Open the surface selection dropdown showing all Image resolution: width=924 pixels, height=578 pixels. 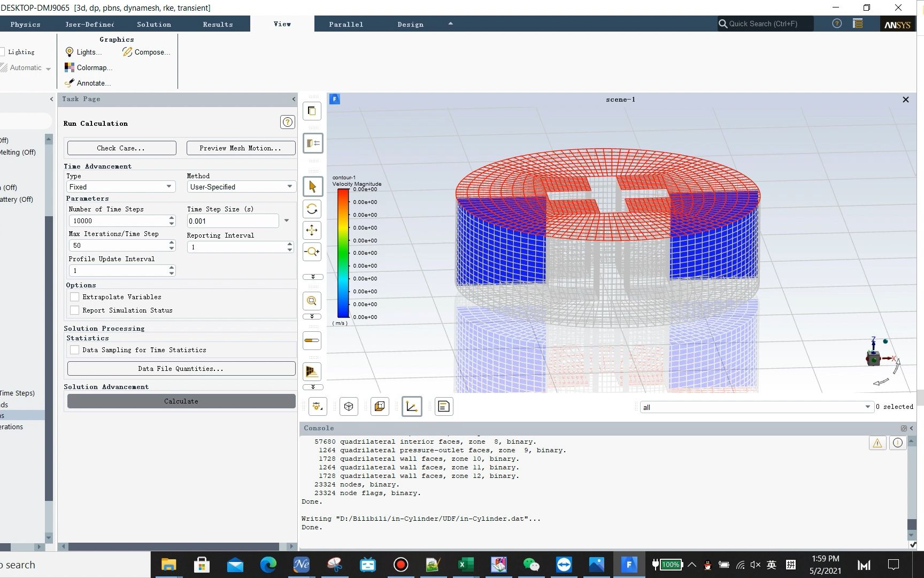[867, 407]
